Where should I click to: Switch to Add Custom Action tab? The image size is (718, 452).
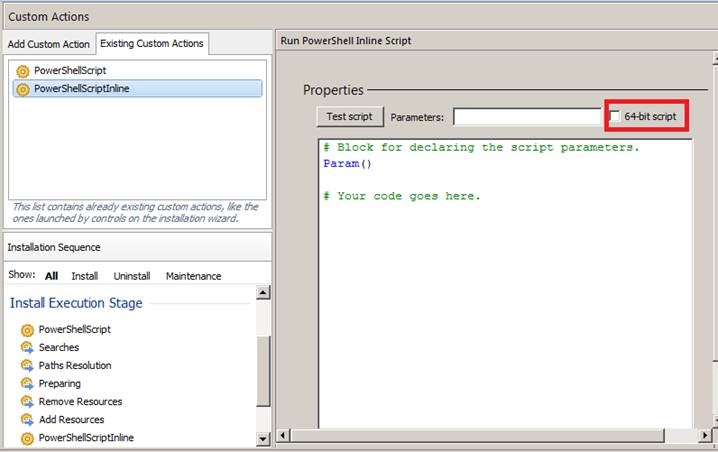pos(48,44)
